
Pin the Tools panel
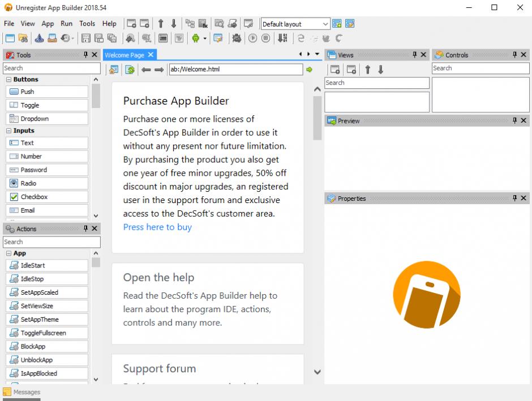86,54
